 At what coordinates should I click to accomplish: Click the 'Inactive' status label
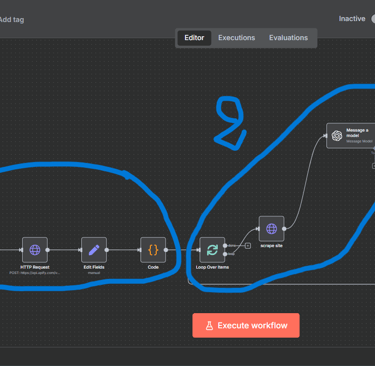(352, 19)
